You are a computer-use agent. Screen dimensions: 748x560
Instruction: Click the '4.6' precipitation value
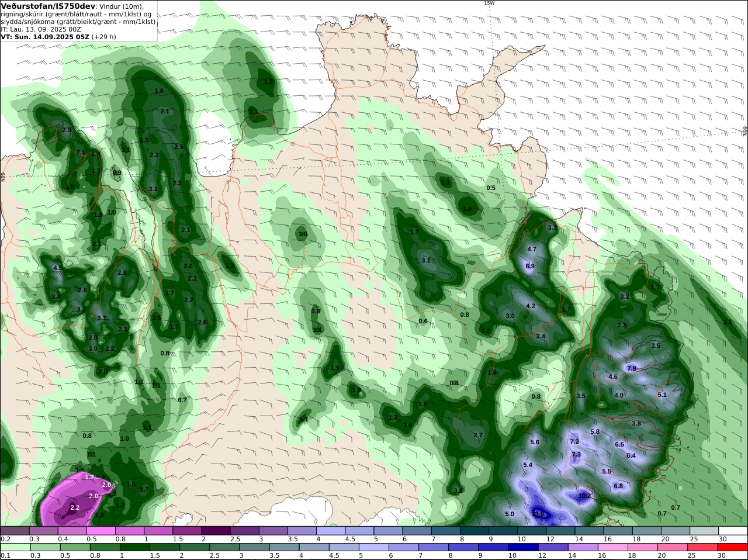[613, 376]
